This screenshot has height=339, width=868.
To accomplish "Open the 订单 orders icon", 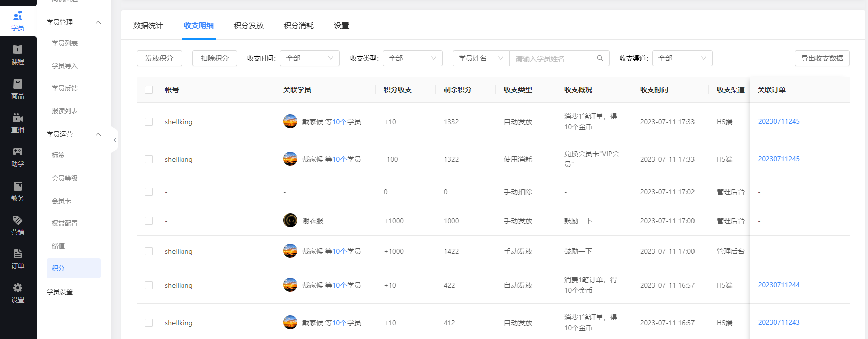I will (x=18, y=253).
